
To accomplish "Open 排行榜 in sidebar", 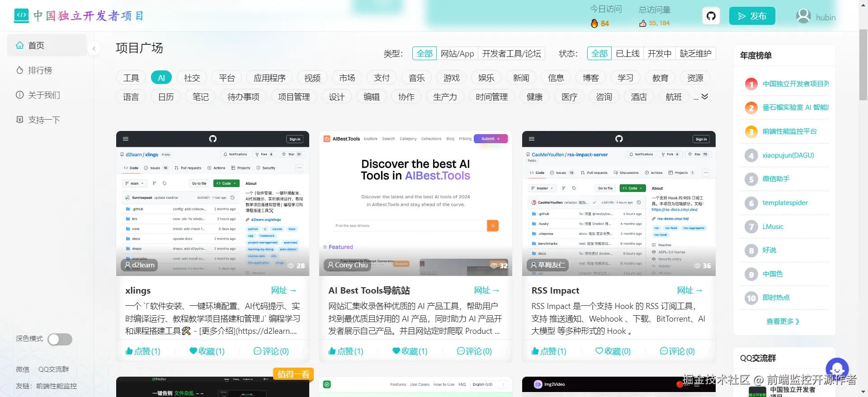I will click(x=47, y=70).
